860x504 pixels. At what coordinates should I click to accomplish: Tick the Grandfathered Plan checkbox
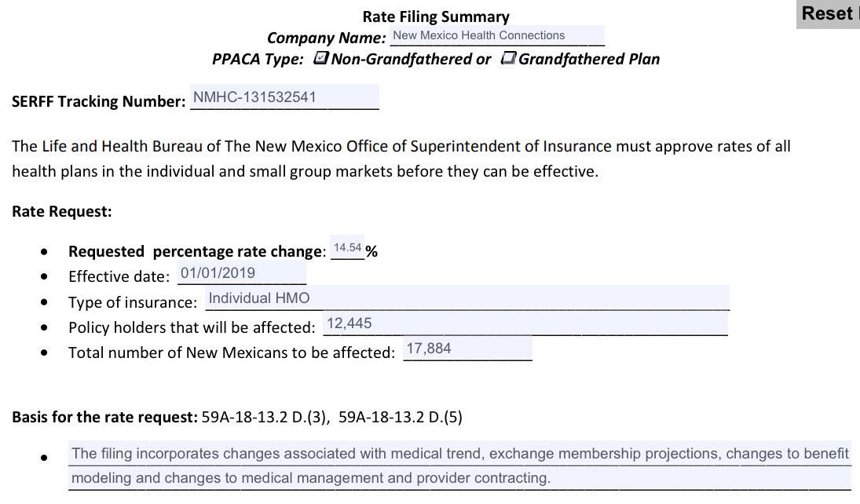508,58
